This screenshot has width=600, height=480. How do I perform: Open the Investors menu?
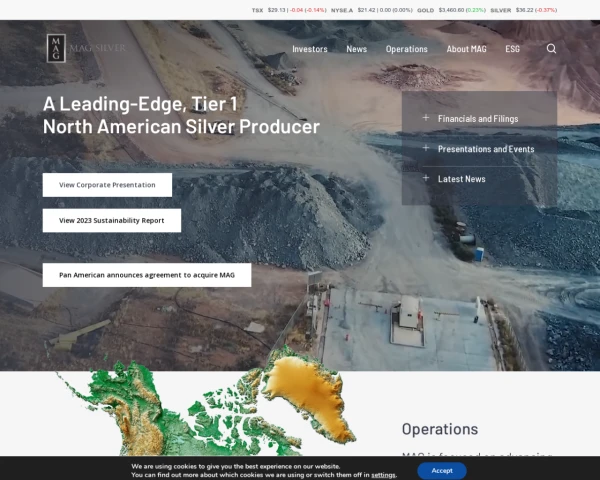310,49
